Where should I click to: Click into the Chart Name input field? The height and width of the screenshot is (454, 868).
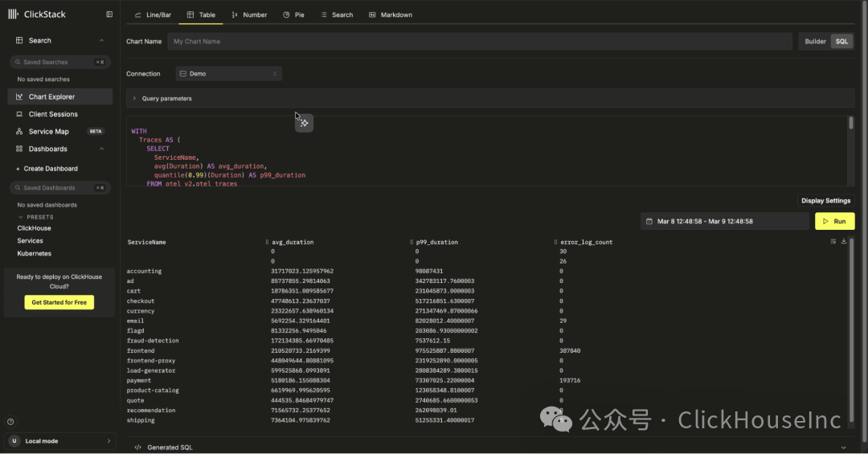479,42
